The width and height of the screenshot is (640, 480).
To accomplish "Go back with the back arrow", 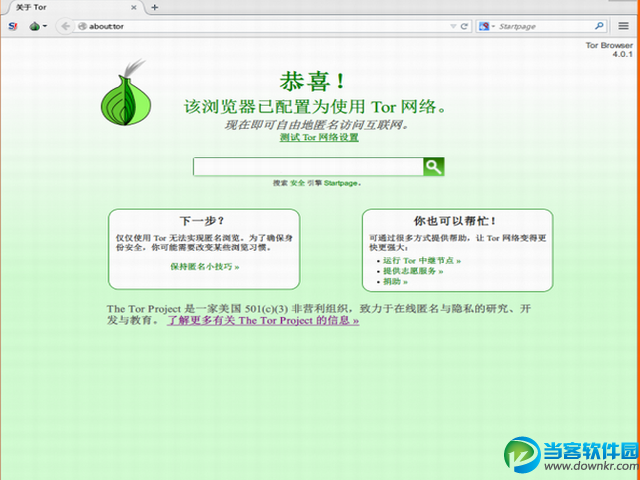I will pos(65,26).
